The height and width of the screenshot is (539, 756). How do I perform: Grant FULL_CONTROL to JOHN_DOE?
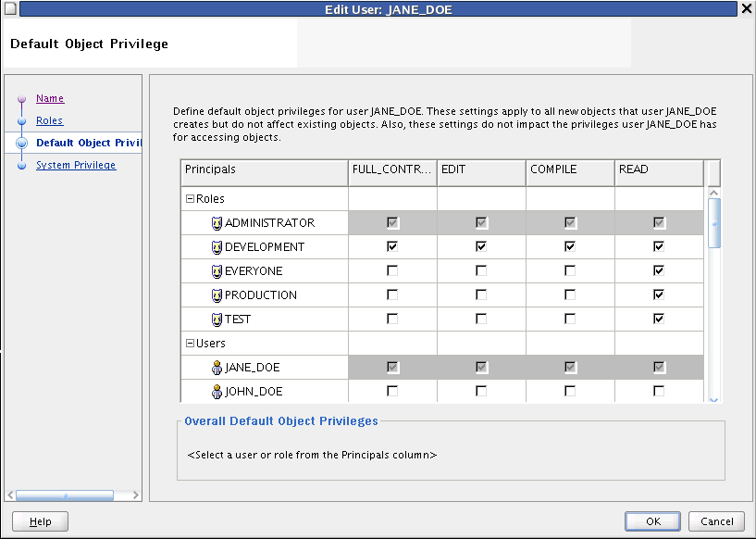(x=391, y=391)
